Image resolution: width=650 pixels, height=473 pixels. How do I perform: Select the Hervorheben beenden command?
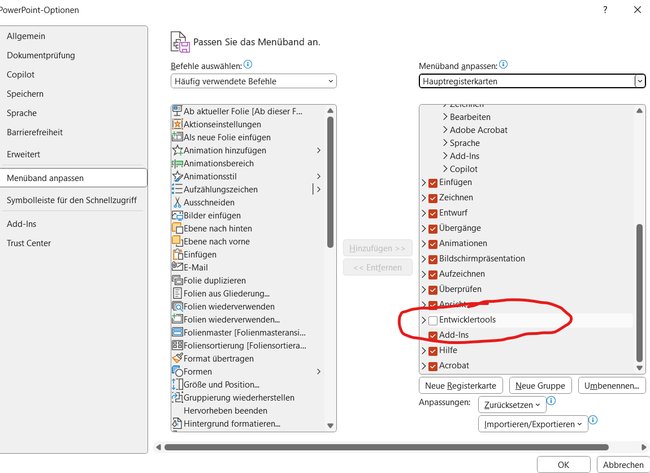225,410
